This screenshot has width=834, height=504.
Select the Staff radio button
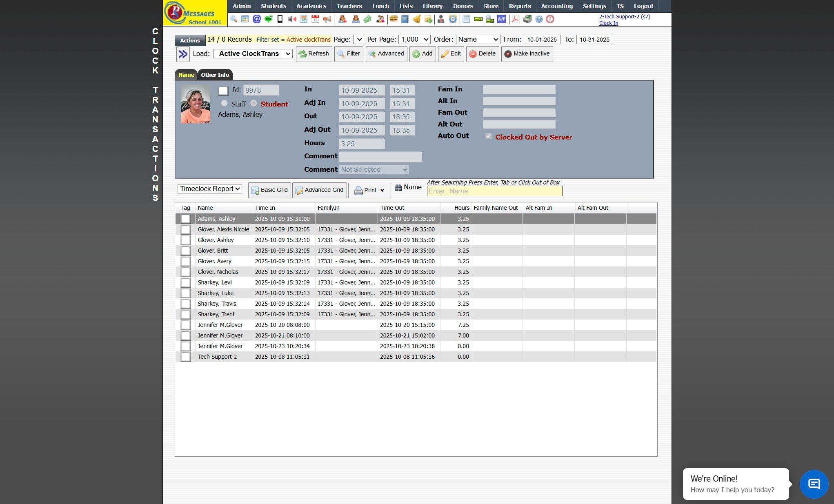coord(224,103)
